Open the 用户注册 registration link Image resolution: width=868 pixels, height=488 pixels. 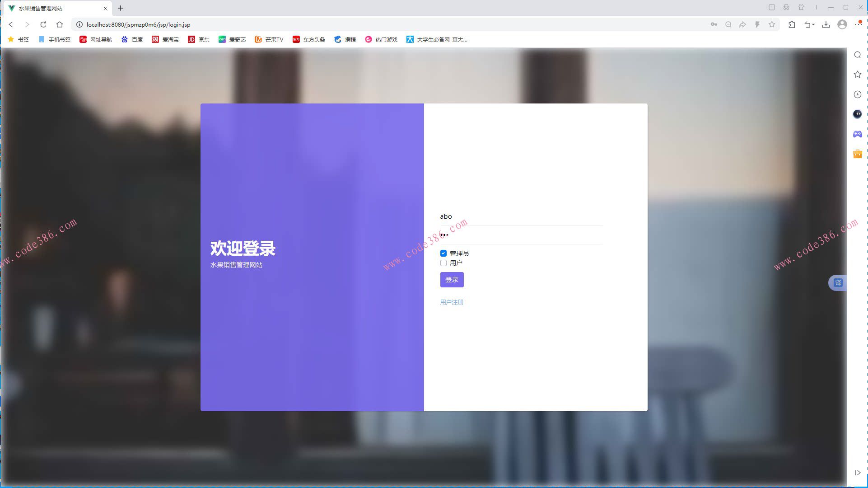[451, 302]
